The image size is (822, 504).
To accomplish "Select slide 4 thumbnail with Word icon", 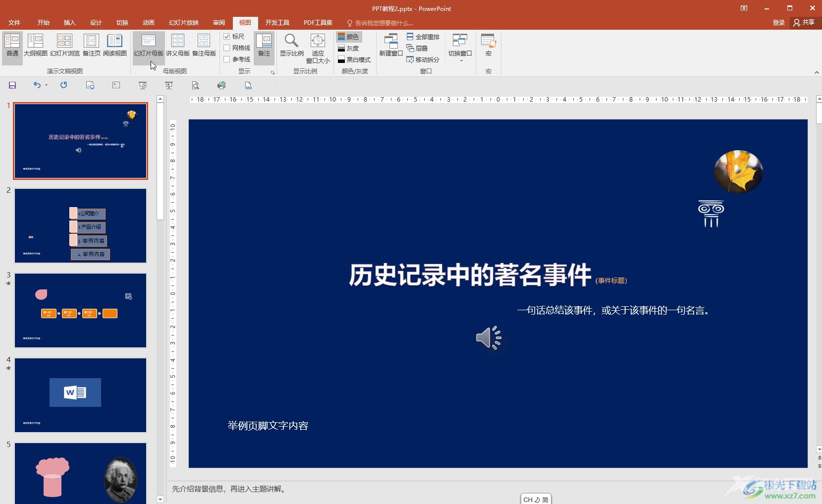I will [x=80, y=395].
